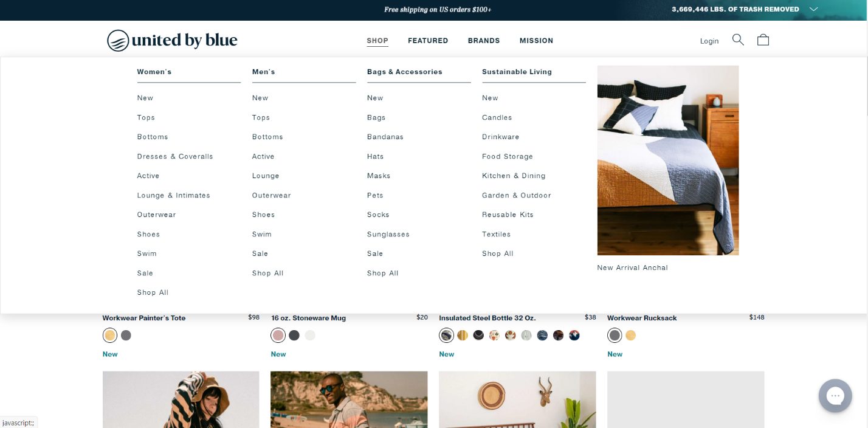Open Lounge & Intimates category

point(174,195)
